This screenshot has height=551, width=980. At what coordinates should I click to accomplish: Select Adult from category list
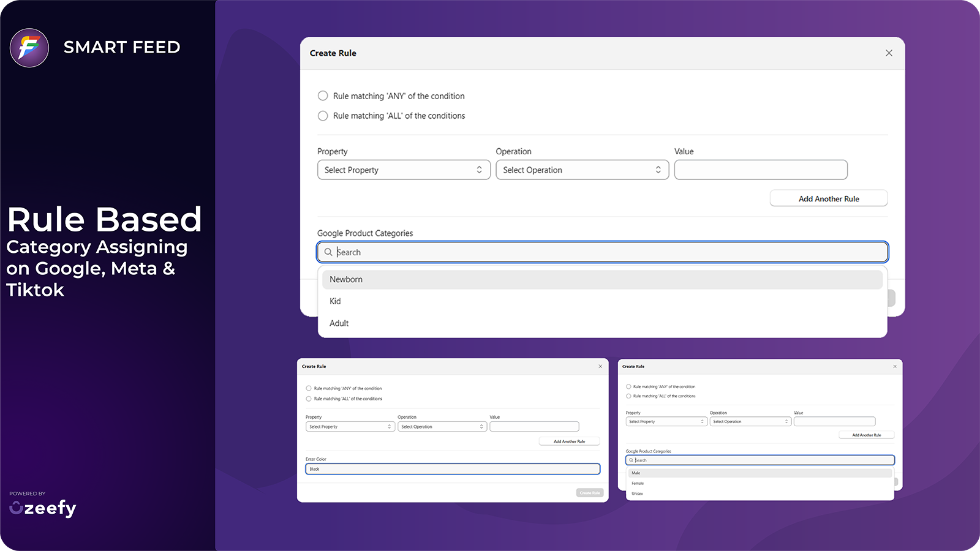tap(602, 323)
